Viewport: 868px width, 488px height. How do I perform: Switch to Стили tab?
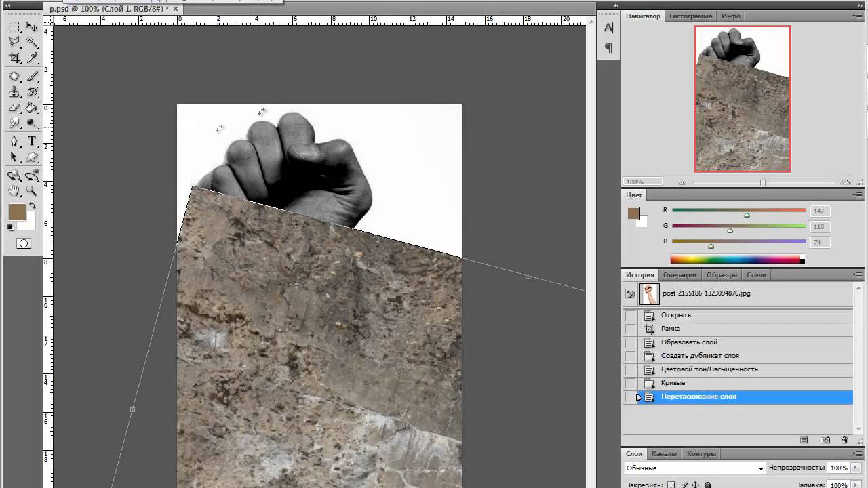pos(756,274)
